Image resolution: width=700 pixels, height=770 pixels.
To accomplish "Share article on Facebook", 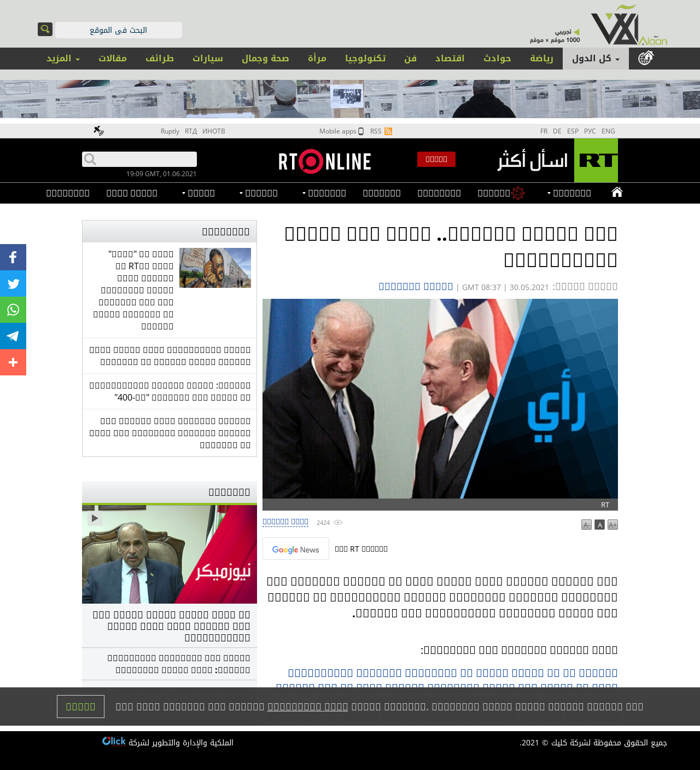I will coord(13,257).
